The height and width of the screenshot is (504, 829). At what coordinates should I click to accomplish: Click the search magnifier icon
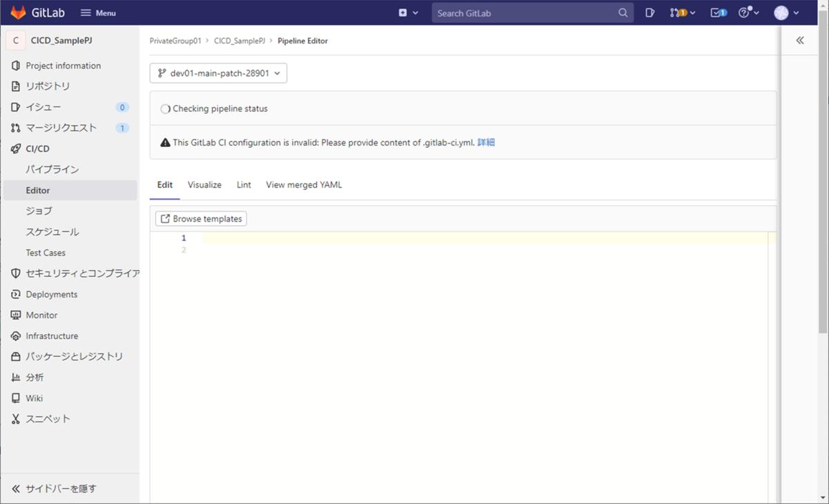point(623,12)
